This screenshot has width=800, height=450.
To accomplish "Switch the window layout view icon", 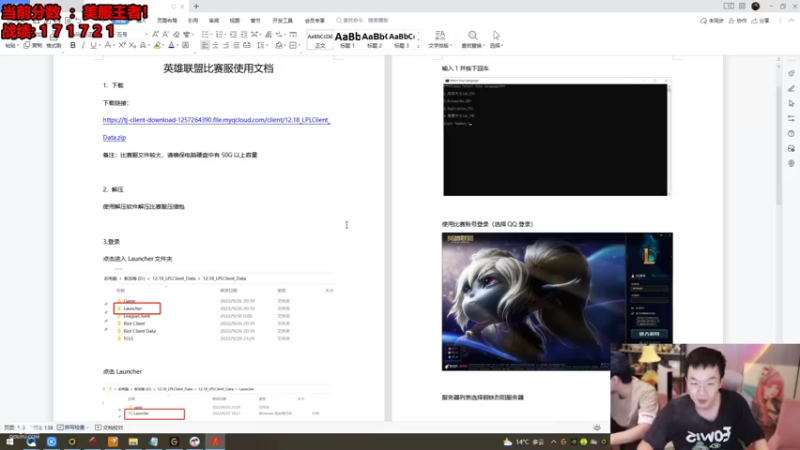I will [x=729, y=6].
